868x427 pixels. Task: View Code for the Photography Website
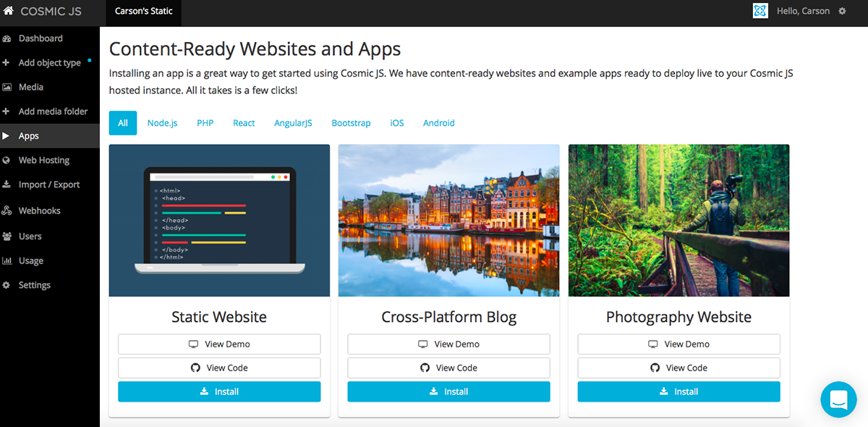pos(678,368)
